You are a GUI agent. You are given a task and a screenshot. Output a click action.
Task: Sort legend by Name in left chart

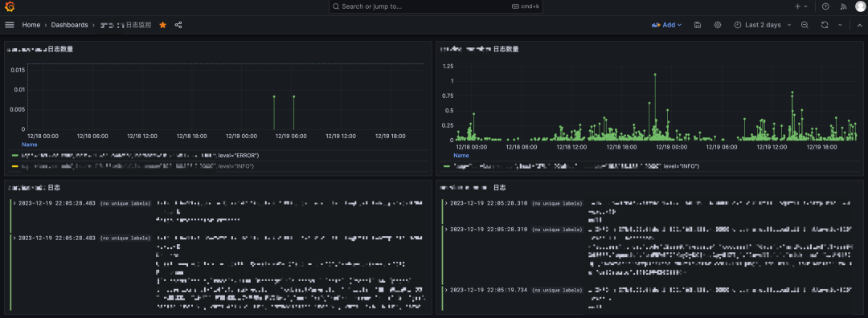click(30, 145)
